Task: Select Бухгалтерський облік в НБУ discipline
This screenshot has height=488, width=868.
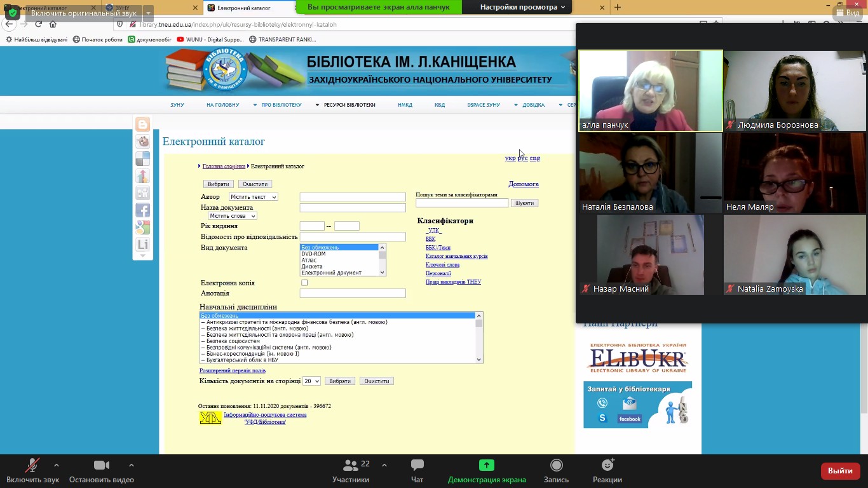Action: click(x=337, y=360)
